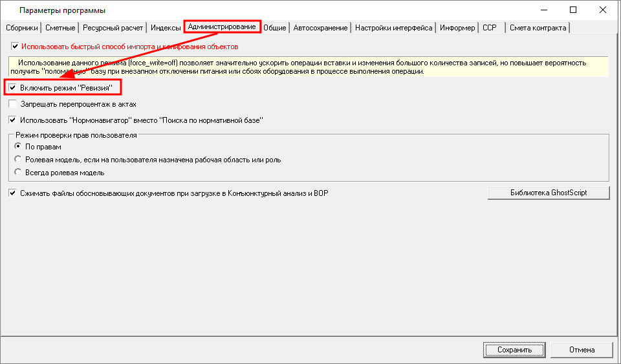Enable Запрещать перепроцентаж в актах
621x364 pixels.
tap(13, 103)
